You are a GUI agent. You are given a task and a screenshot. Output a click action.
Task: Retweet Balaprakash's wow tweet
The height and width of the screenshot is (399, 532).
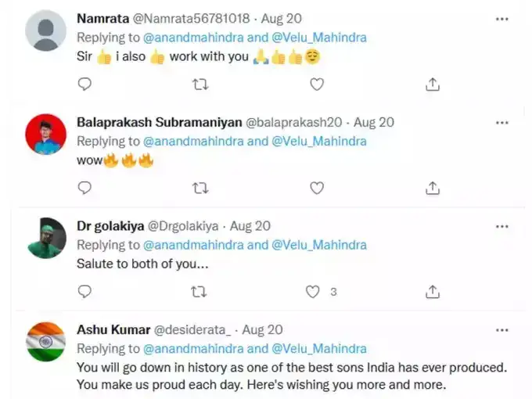(200, 188)
